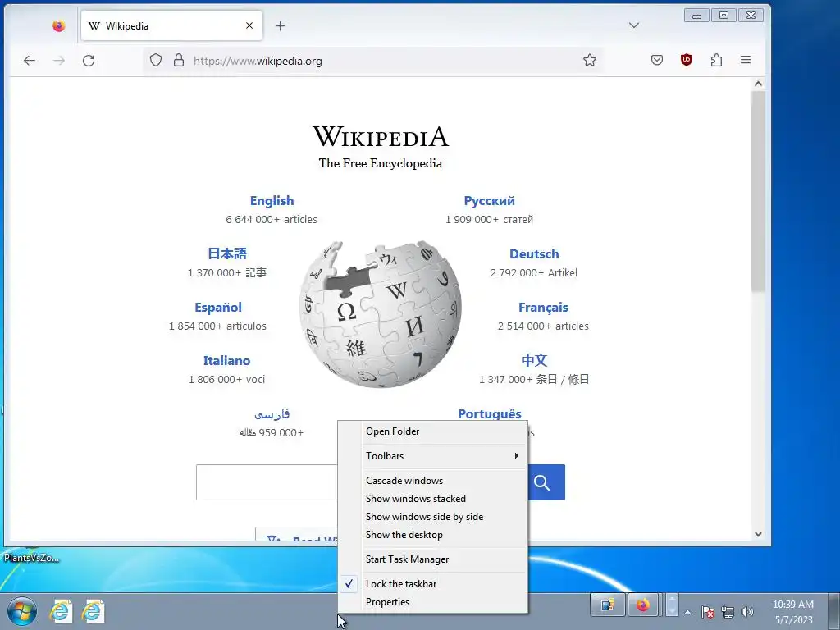840x630 pixels.
Task: Open the 中文 Wikipedia link
Action: [x=534, y=361]
